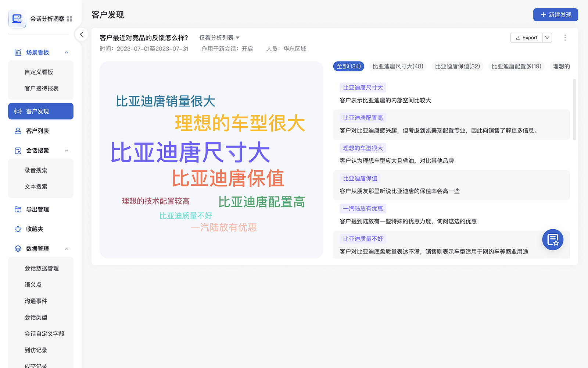Click the 比亚迪唐尺寸大 tag in list
This screenshot has width=588, height=368.
363,88
